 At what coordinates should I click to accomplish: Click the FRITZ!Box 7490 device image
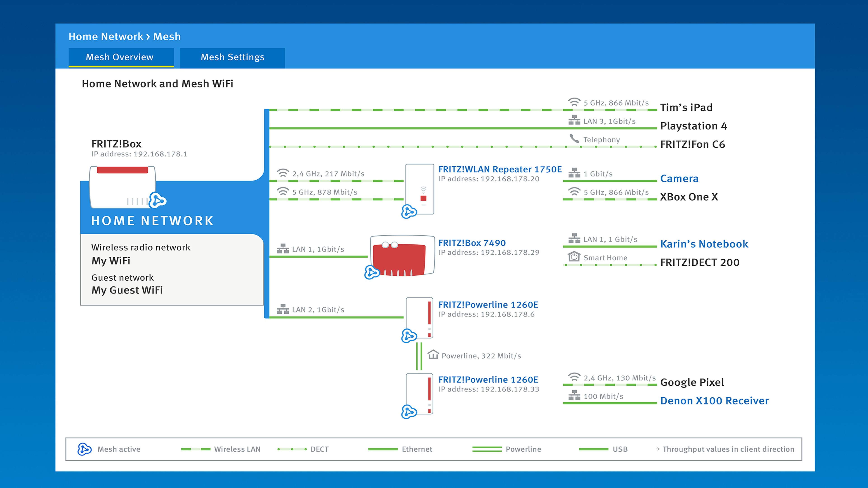(x=402, y=256)
